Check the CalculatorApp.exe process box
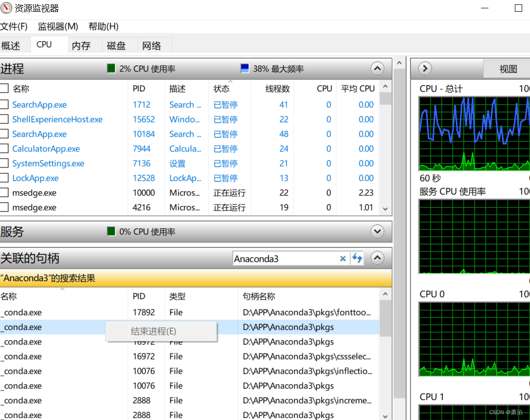Image resolution: width=530 pixels, height=420 pixels. pos(4,149)
